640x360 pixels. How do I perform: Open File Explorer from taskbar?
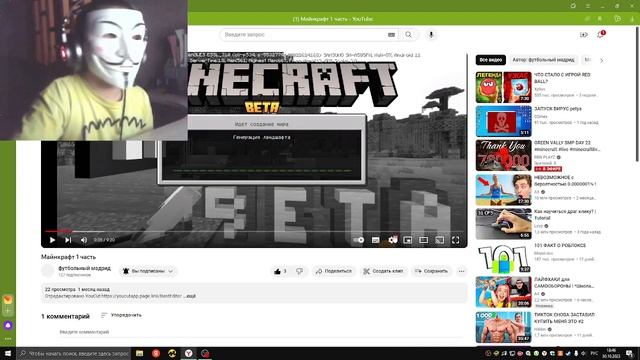tap(140, 353)
